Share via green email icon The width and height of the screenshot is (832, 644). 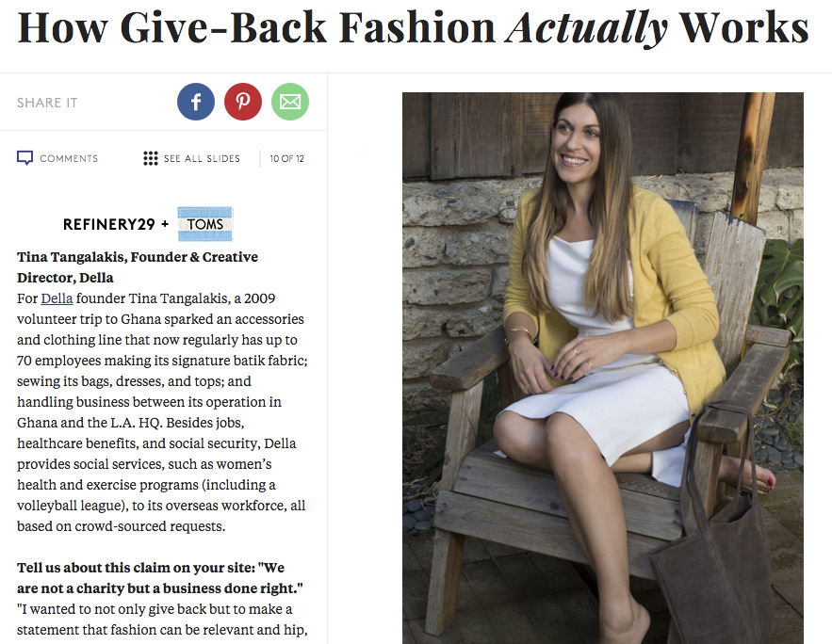pyautogui.click(x=290, y=102)
